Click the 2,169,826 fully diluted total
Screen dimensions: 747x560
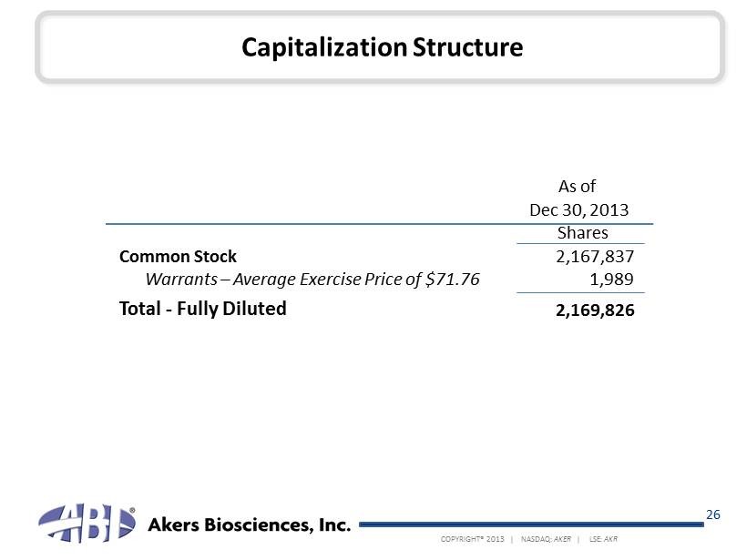(x=594, y=311)
